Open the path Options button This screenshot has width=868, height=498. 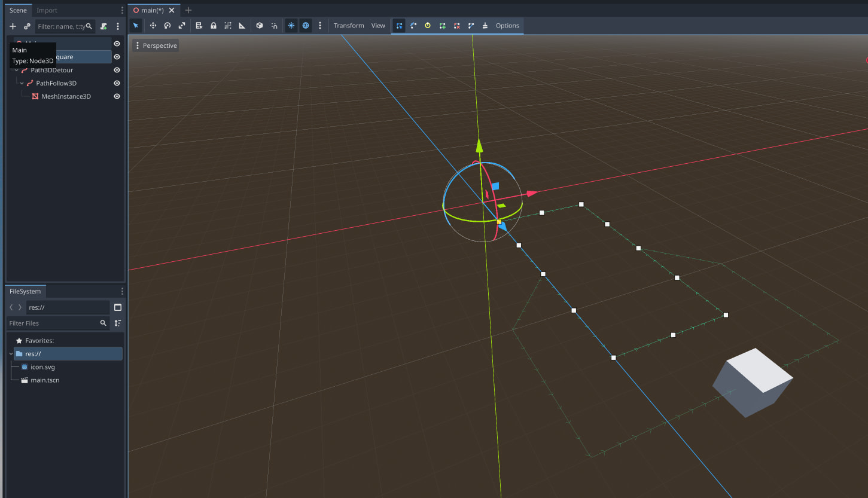pos(507,26)
